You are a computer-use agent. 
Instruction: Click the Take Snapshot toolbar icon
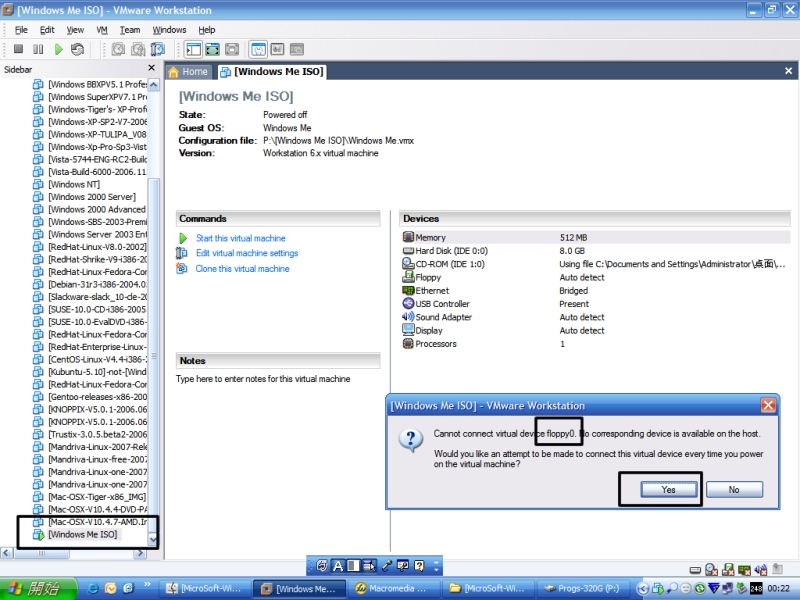118,49
